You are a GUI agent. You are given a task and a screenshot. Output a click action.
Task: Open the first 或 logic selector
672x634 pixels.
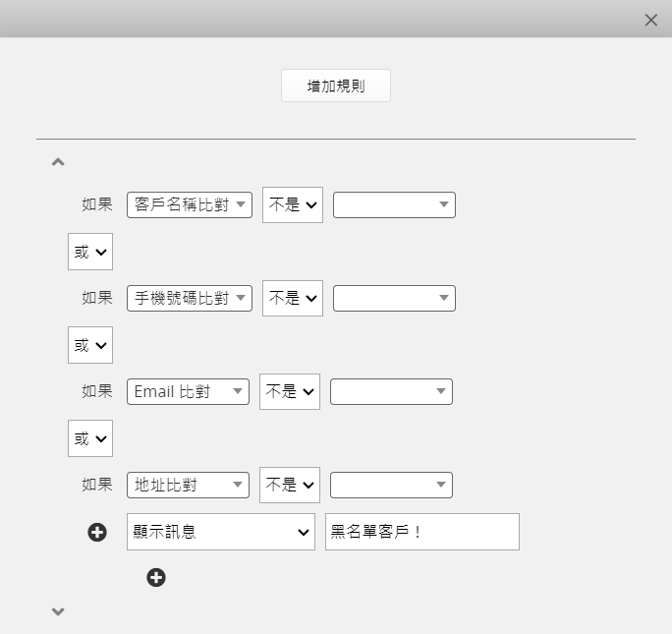point(90,252)
